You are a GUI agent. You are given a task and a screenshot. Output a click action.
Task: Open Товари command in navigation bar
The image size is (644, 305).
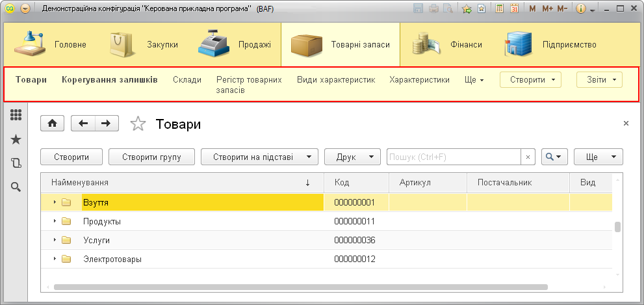tap(31, 80)
